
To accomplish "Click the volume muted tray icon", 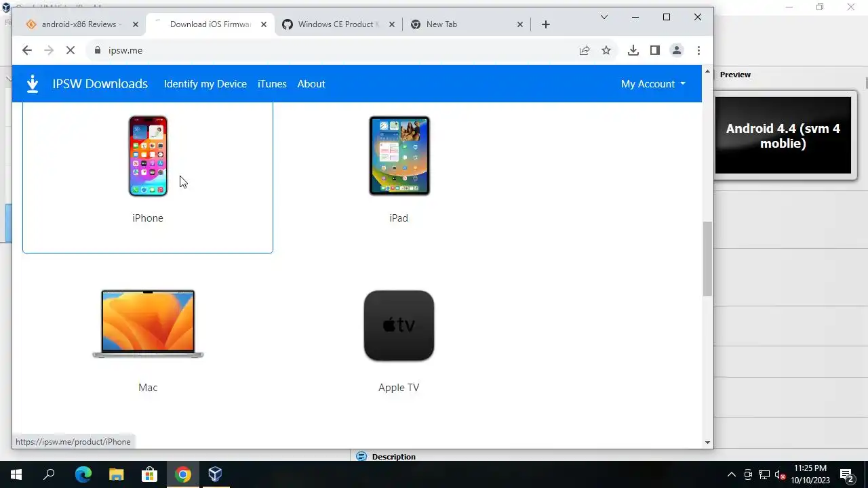I will [780, 475].
